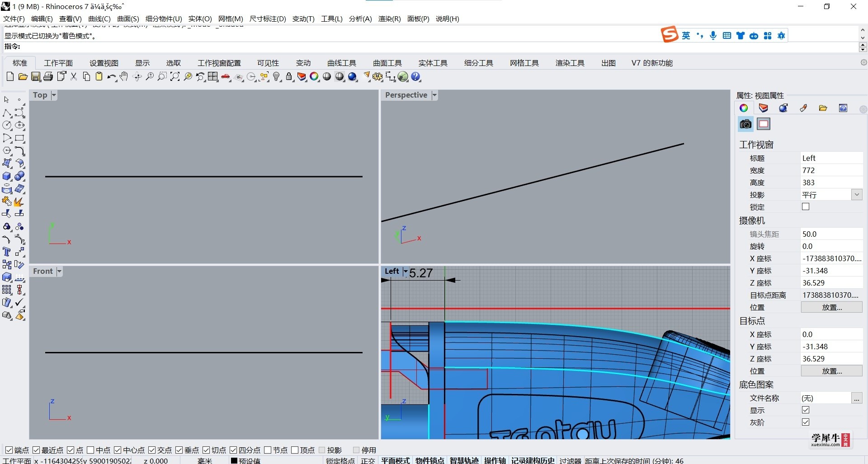868x464 pixels.
Task: Uncheck the 灰阶 wallpaper checkbox
Action: pyautogui.click(x=806, y=422)
